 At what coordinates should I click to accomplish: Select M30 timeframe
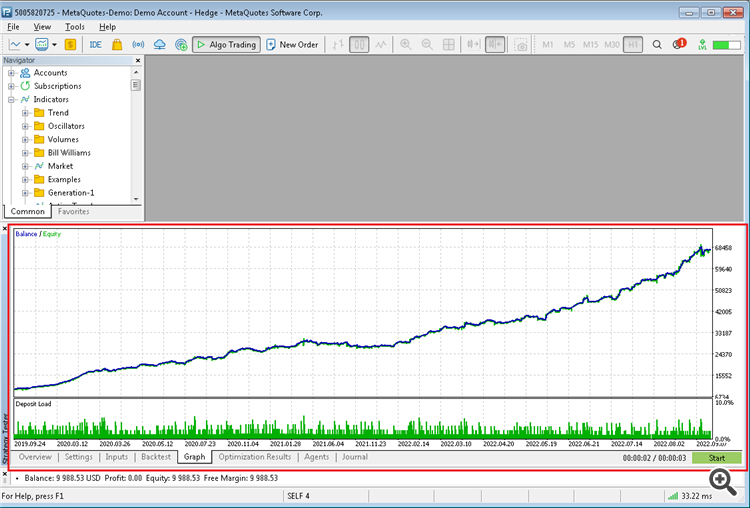(x=612, y=44)
